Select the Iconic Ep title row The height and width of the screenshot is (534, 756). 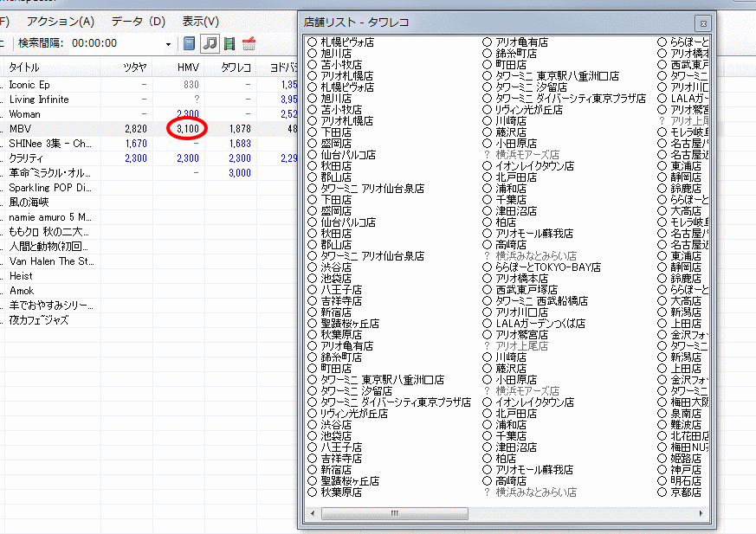pyautogui.click(x=29, y=85)
